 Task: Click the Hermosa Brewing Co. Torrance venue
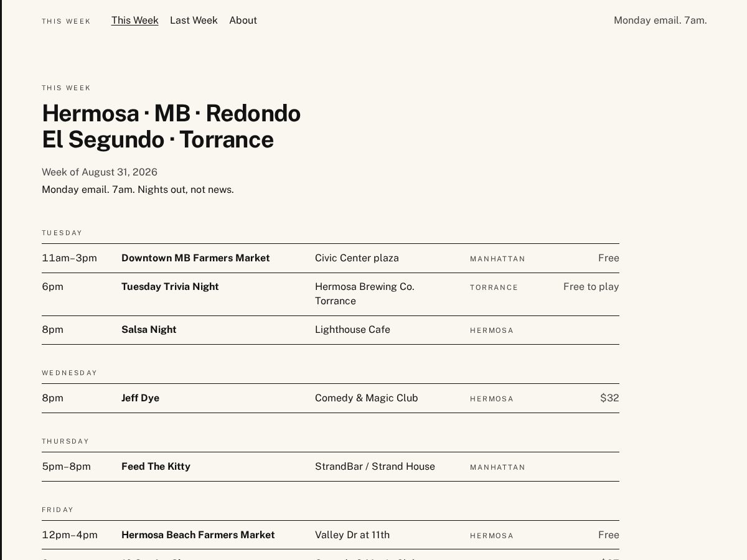coord(364,294)
